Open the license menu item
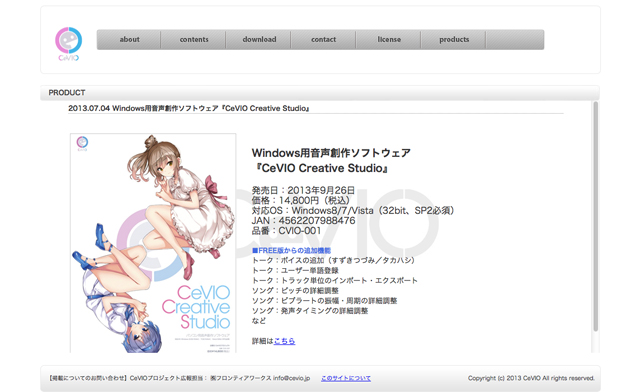The width and height of the screenshot is (640, 392). 389,40
